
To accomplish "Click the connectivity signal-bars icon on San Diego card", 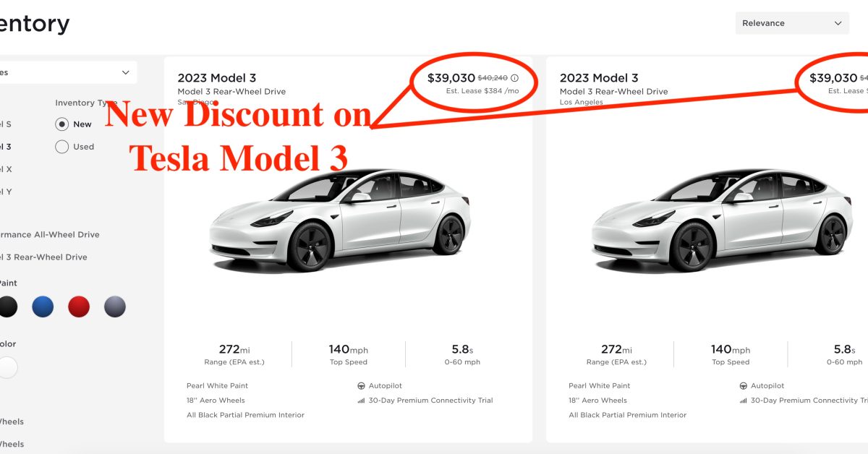I will pyautogui.click(x=360, y=400).
